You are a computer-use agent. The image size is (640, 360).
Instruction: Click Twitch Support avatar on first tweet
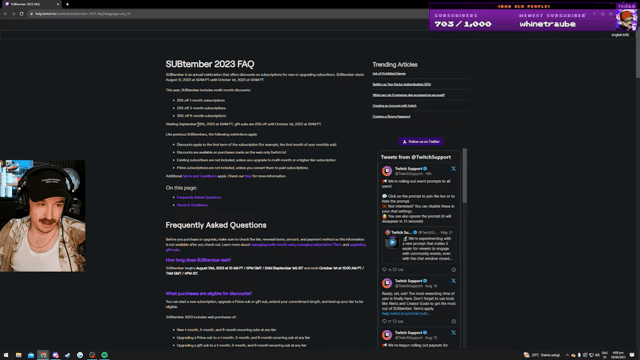click(387, 171)
